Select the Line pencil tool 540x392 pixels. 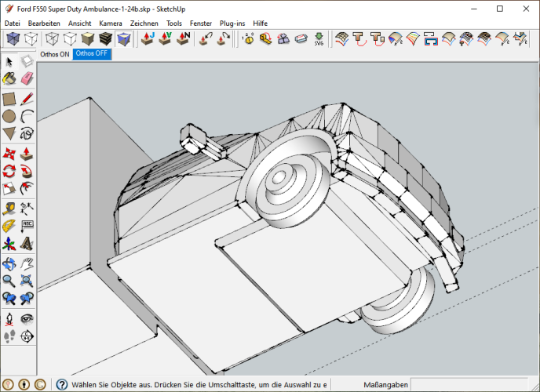point(27,99)
